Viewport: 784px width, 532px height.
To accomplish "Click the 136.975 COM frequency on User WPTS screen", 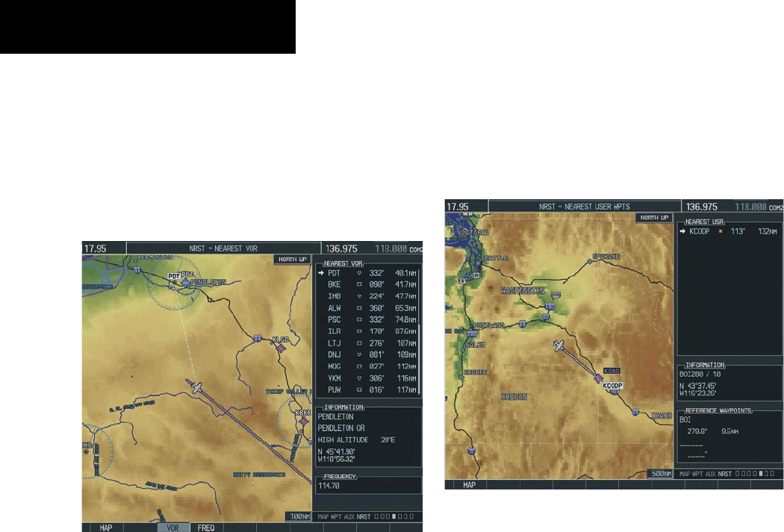I will pyautogui.click(x=702, y=206).
